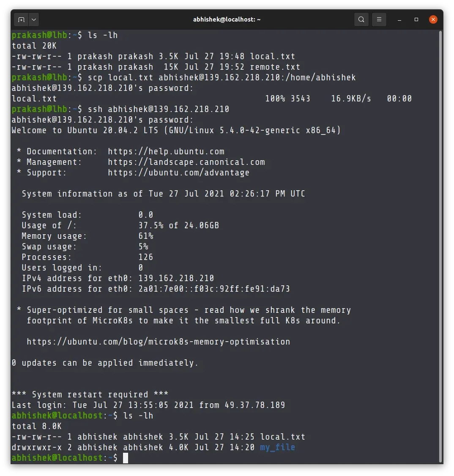The height and width of the screenshot is (476, 454).
Task: Close the terminal window
Action: (433, 20)
